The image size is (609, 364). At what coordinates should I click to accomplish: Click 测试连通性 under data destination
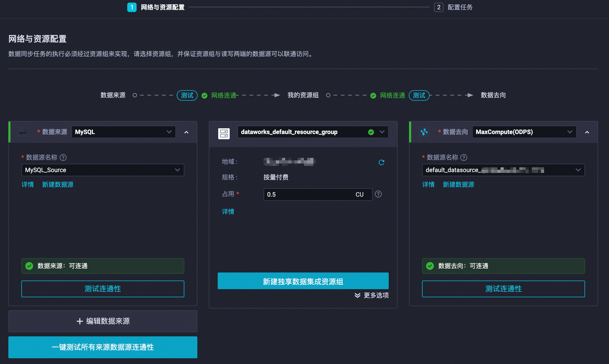point(503,289)
